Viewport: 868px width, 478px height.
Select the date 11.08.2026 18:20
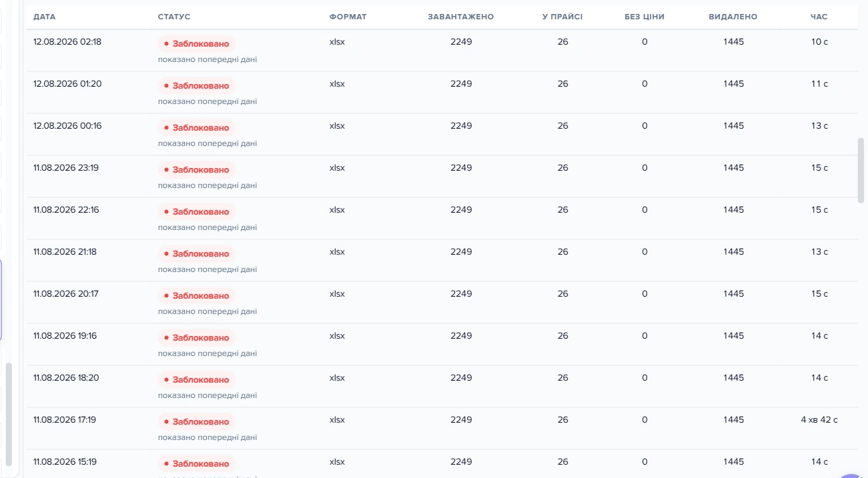point(66,378)
